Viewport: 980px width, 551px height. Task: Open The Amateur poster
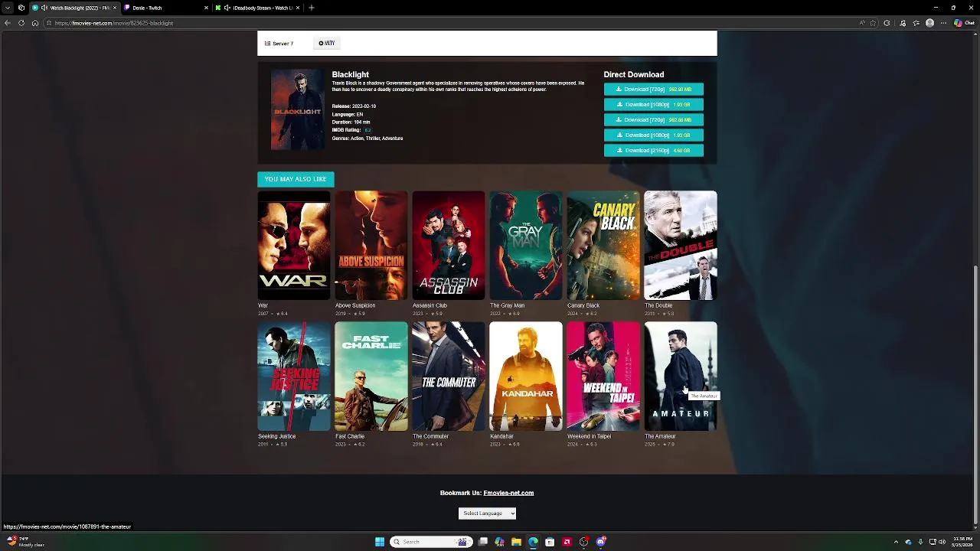681,377
